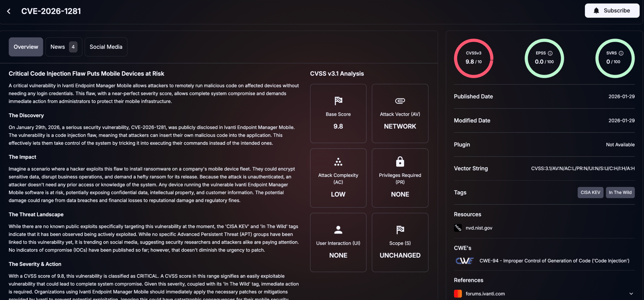Click the Plugin Not Available value
This screenshot has width=644, height=300.
(620, 145)
